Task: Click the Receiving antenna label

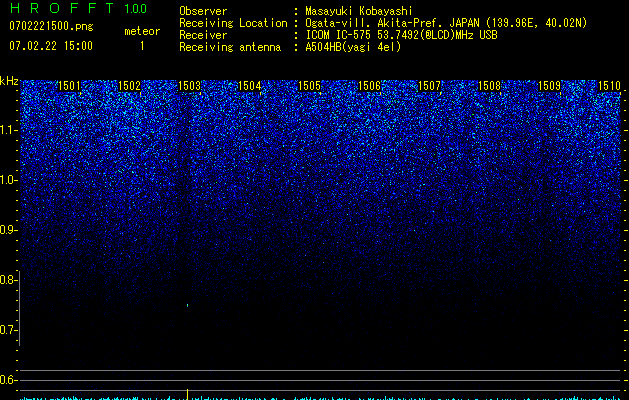Action: click(x=230, y=47)
